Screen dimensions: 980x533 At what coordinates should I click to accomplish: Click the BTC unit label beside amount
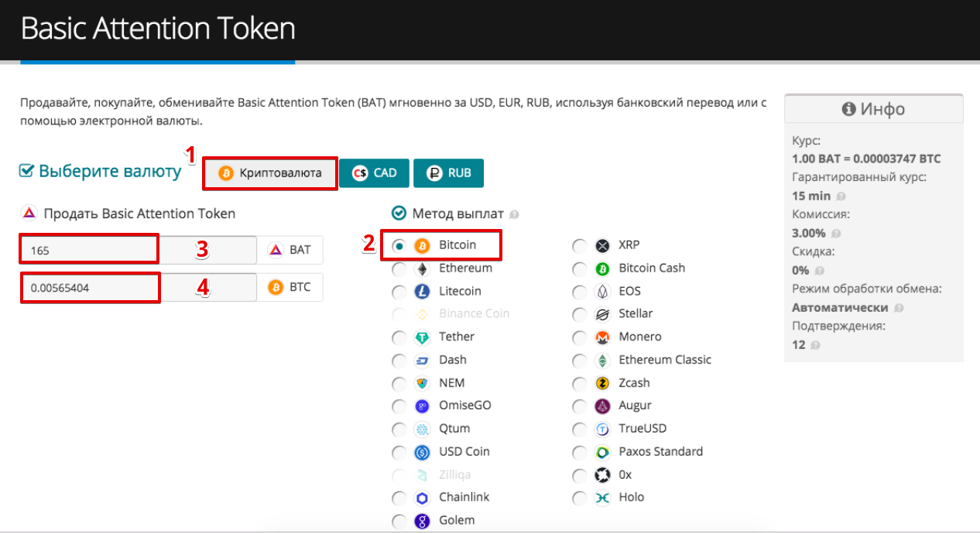pyautogui.click(x=300, y=288)
